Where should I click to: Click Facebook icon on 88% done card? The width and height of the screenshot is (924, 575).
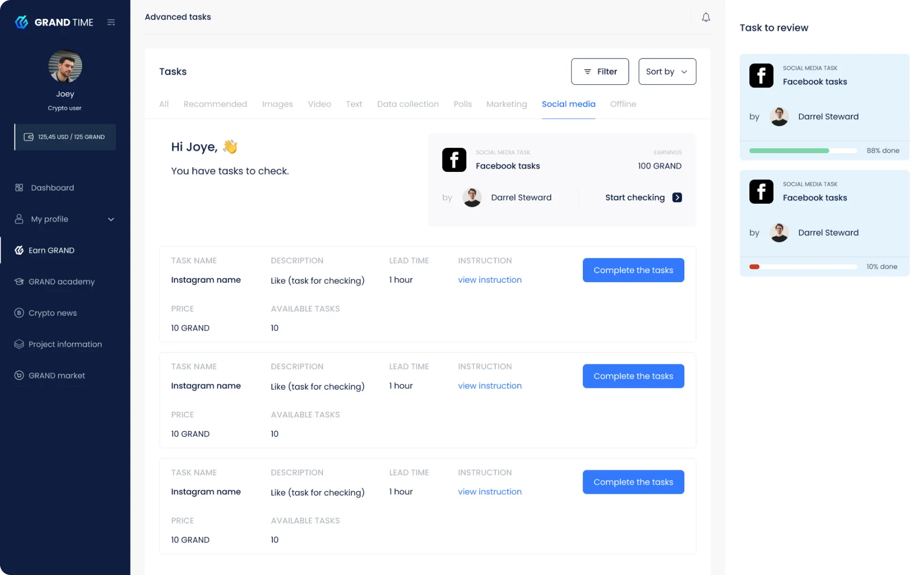[761, 76]
